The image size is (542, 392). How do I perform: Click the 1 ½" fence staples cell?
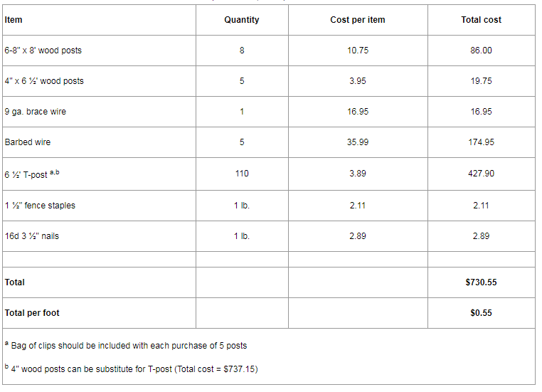[x=40, y=206]
